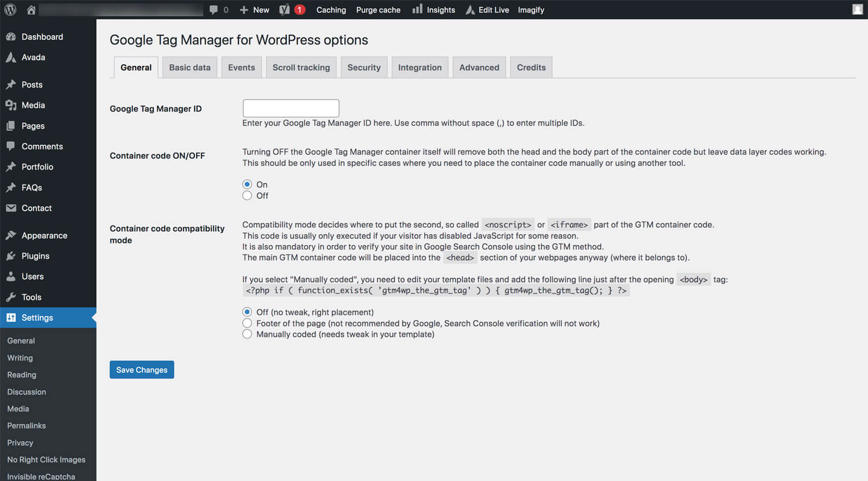The image size is (868, 481).
Task: Click the Comments speech bubble sidebar icon
Action: (x=11, y=146)
